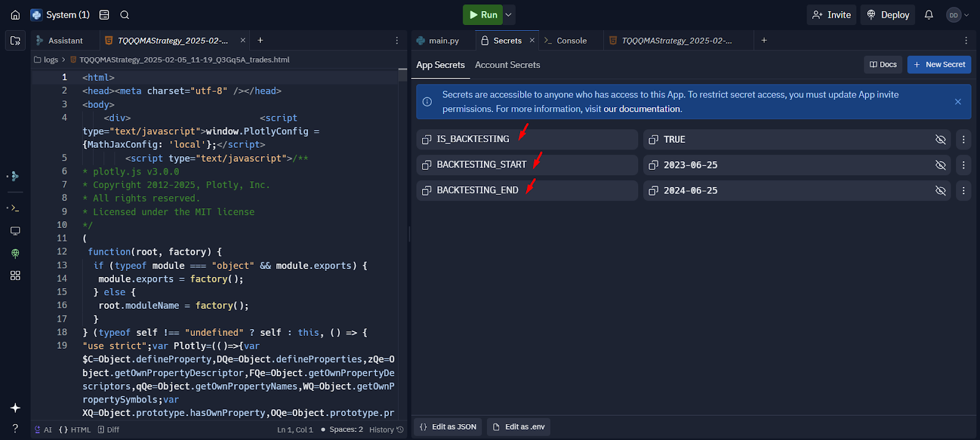Click Edit as JSON button
This screenshot has width=980, height=440.
(448, 427)
